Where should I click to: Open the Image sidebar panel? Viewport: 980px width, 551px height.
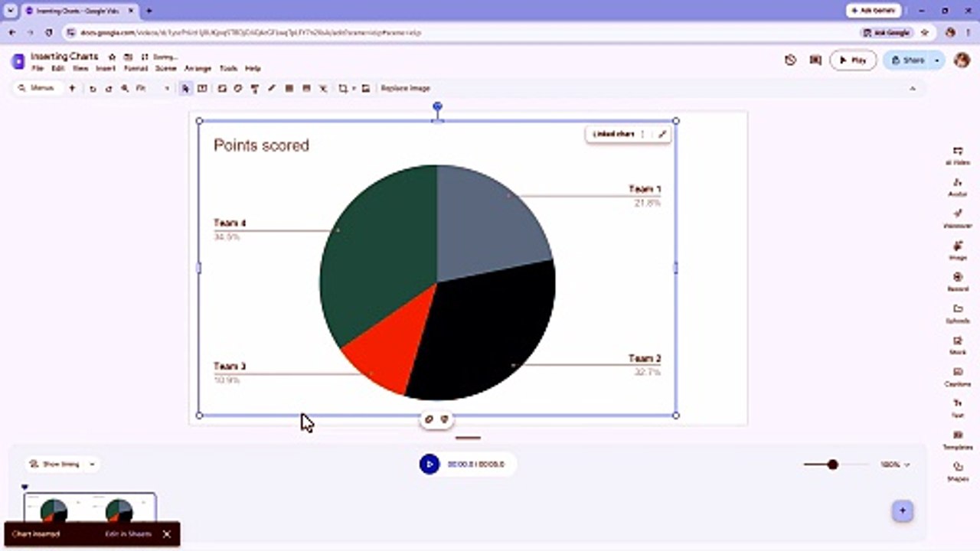click(x=958, y=250)
